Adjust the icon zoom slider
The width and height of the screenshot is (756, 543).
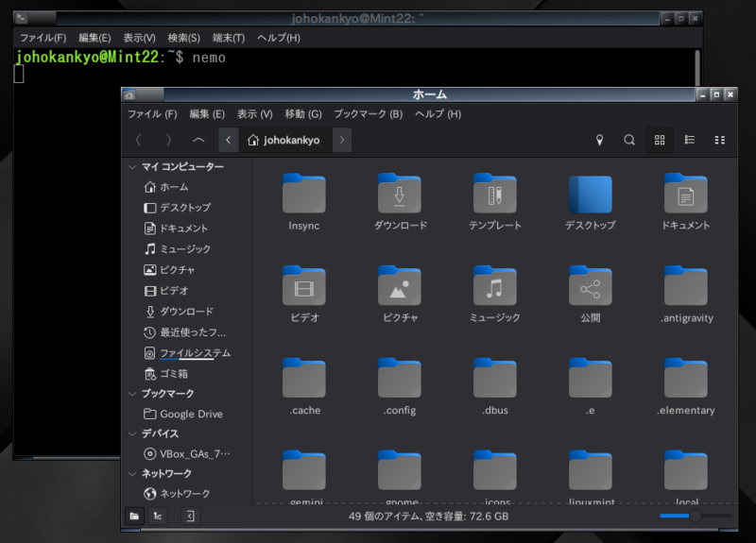(x=695, y=516)
